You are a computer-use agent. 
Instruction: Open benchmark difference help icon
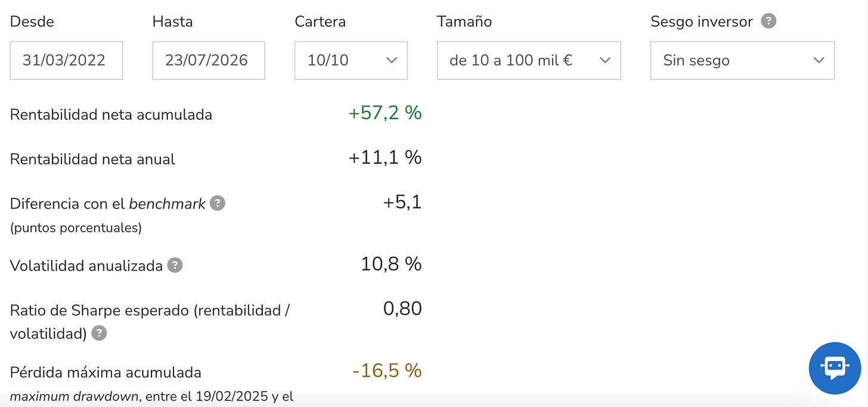218,203
